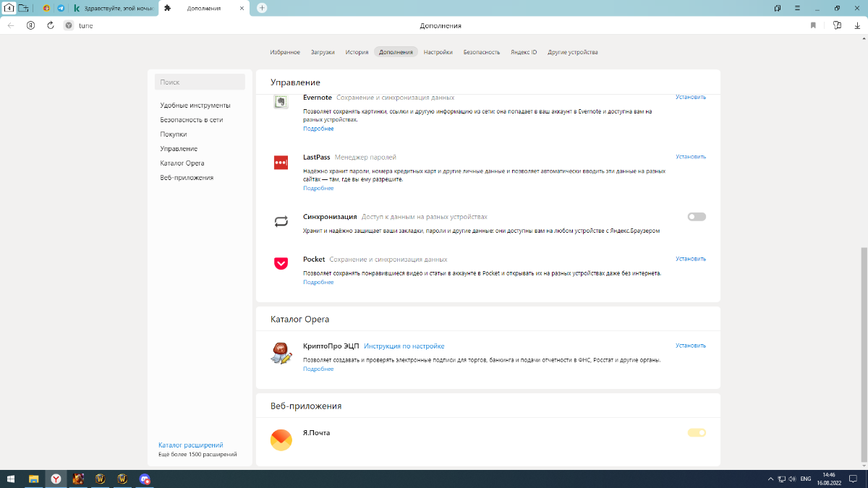Screen dimensions: 868x488
Task: Open the pinned orange-icon tab
Action: [47, 8]
